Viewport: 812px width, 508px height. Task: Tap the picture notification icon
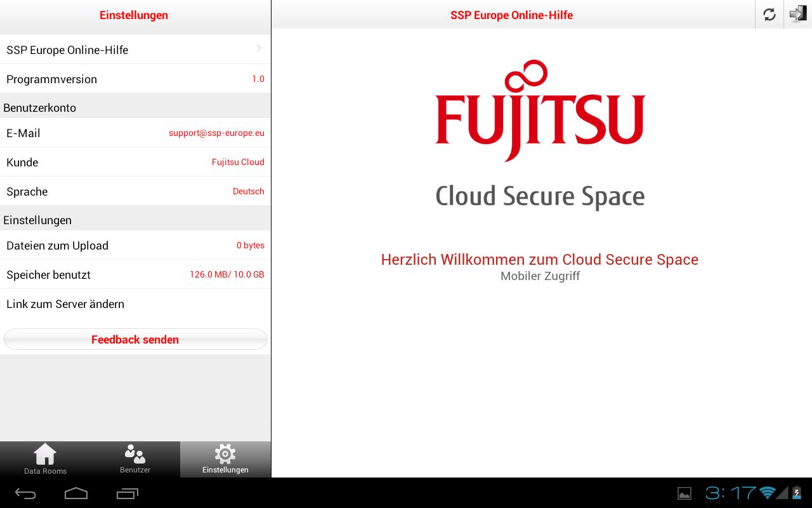[x=684, y=493]
